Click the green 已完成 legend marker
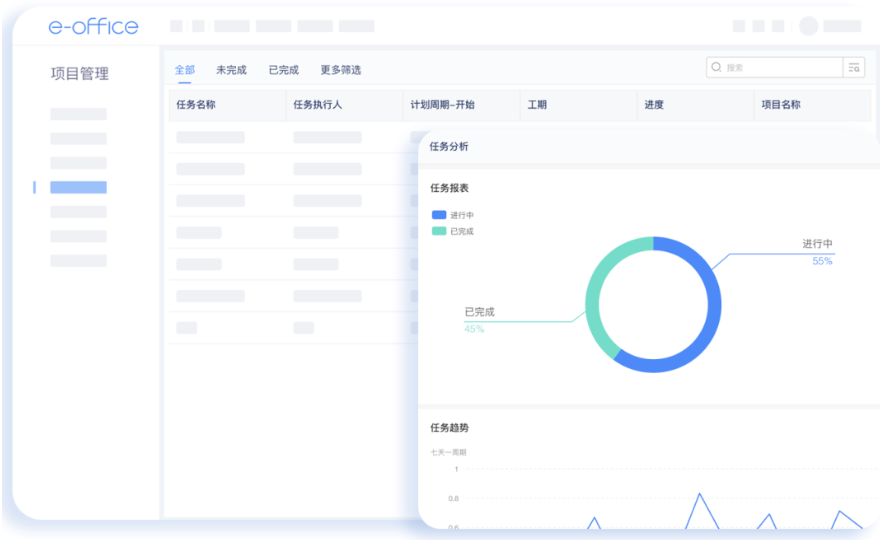 click(439, 231)
